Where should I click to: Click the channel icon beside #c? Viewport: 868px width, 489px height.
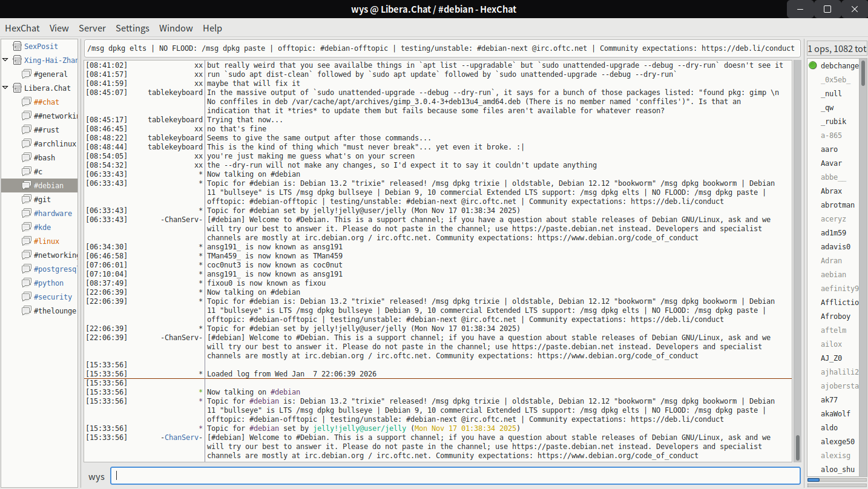(x=26, y=171)
